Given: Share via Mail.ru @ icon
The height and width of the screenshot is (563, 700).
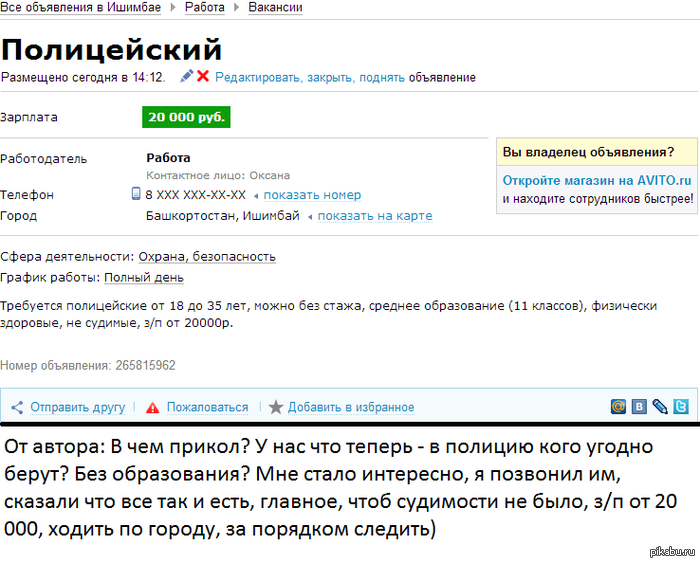Looking at the screenshot, I should coord(618,406).
